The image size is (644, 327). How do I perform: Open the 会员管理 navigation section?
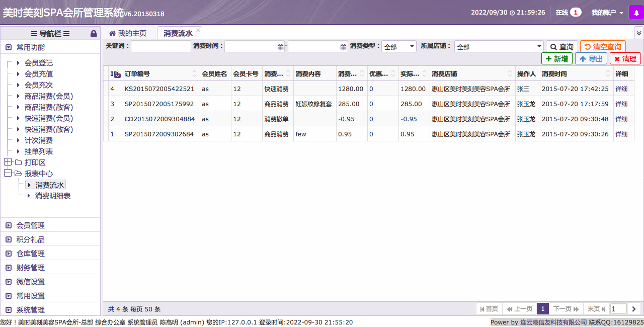30,225
